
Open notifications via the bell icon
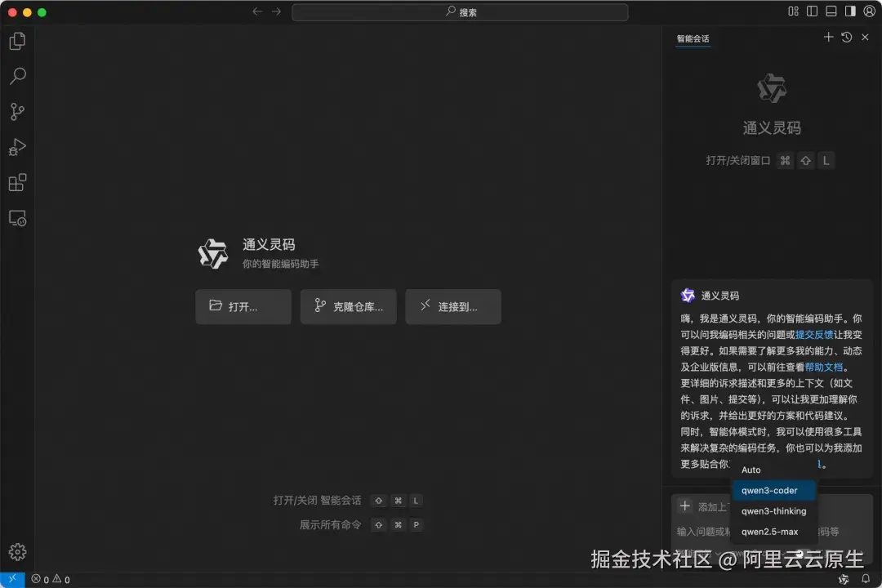(x=865, y=579)
